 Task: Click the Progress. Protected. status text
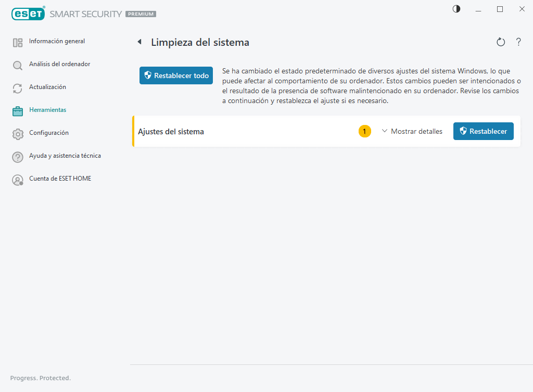coord(40,378)
